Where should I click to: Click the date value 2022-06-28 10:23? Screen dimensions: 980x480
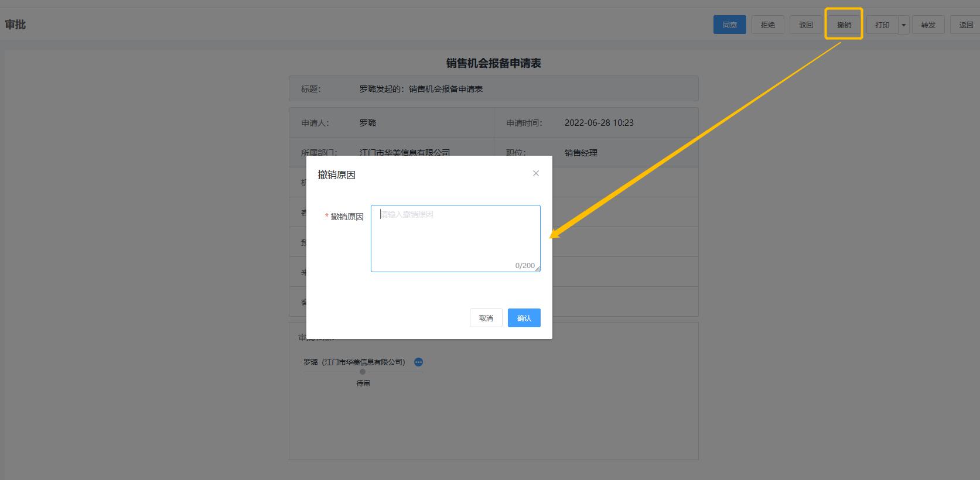point(599,123)
